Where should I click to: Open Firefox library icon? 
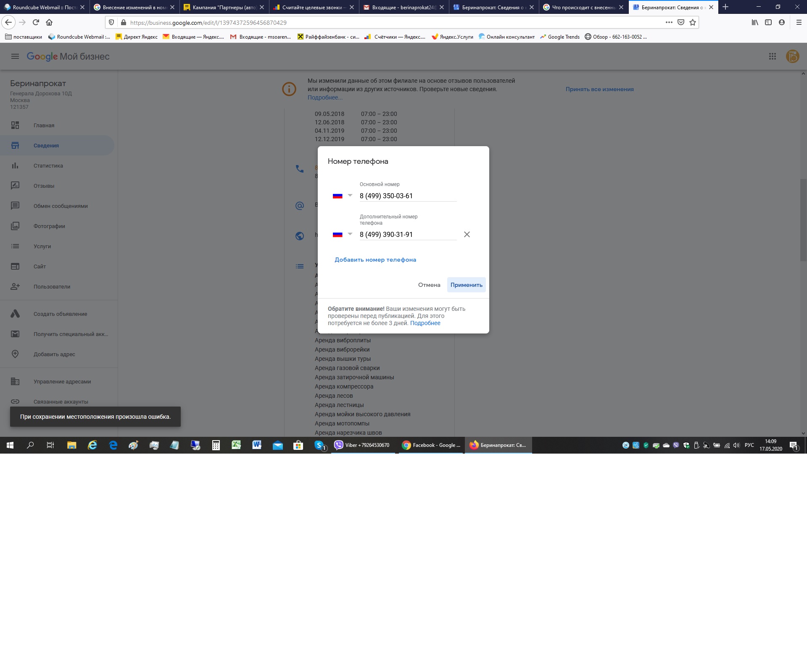(755, 22)
